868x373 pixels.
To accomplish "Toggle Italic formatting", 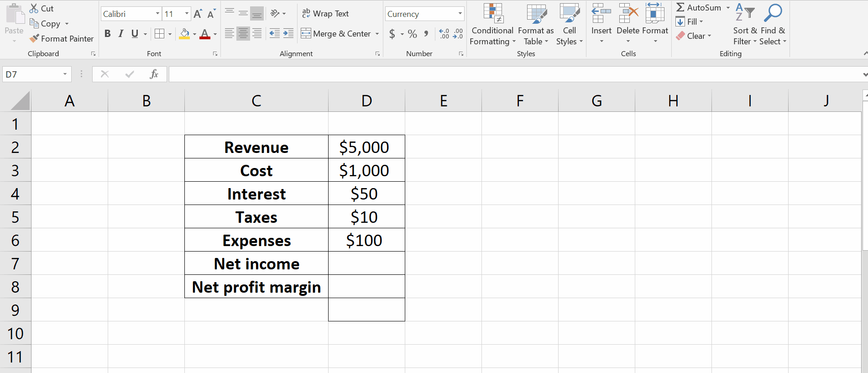I will tap(121, 33).
